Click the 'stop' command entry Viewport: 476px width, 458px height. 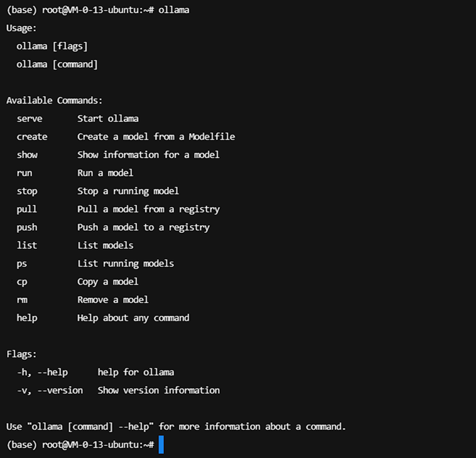coord(27,191)
